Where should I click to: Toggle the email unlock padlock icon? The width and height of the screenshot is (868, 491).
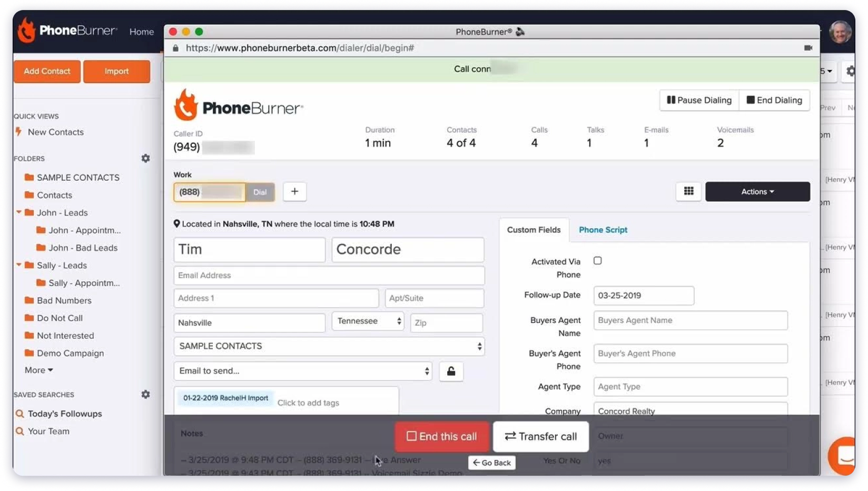click(x=451, y=371)
